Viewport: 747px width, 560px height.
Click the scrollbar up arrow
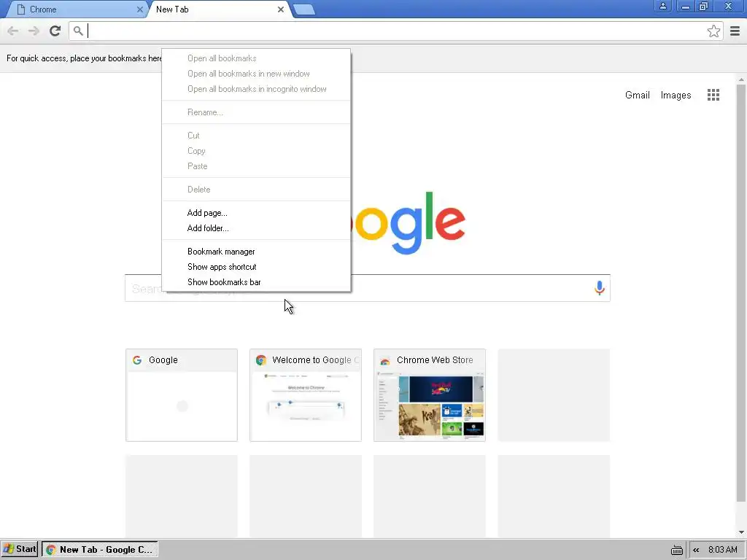click(741, 79)
